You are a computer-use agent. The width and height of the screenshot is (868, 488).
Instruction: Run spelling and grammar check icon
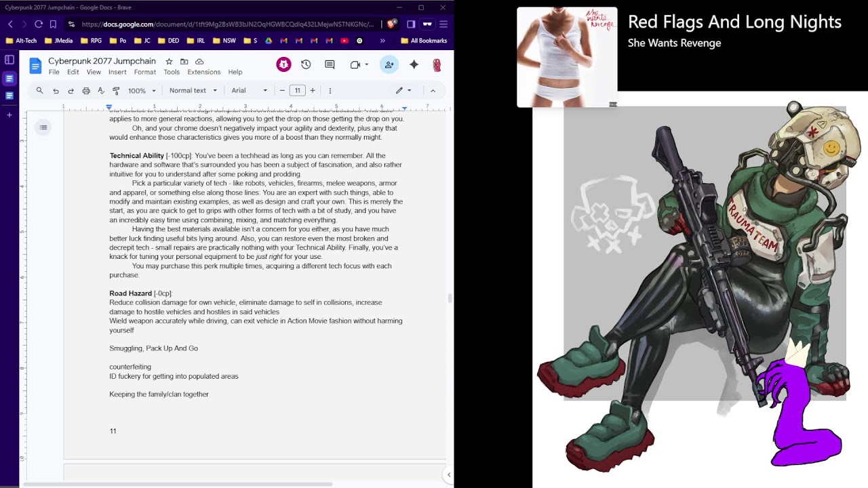(101, 90)
